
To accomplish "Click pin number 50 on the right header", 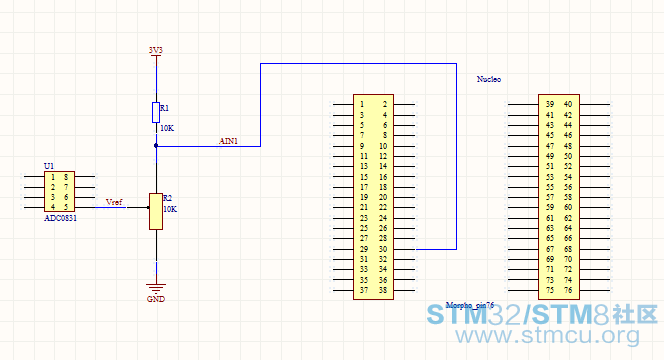I will (568, 156).
